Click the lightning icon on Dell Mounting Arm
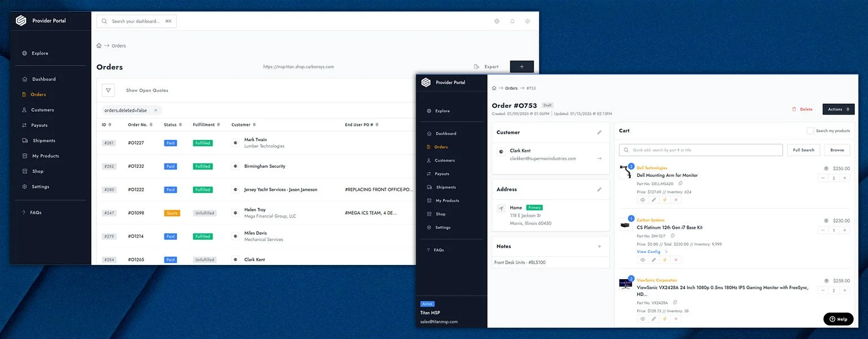Screen dimensions: 868x339 (665, 199)
